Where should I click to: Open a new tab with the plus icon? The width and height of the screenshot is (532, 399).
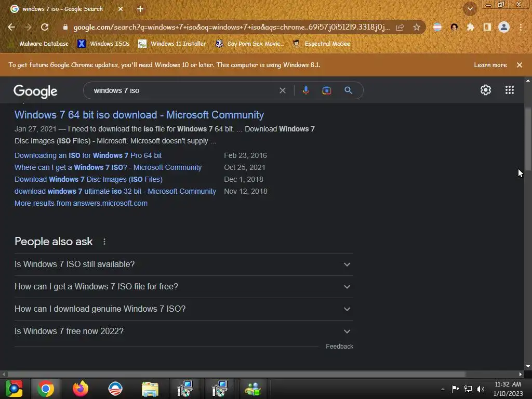(x=140, y=9)
